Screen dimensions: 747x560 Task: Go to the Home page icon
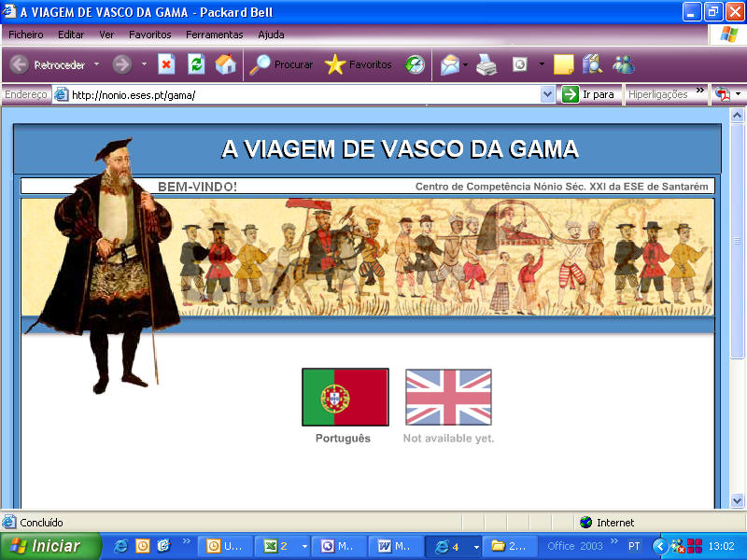(x=225, y=64)
